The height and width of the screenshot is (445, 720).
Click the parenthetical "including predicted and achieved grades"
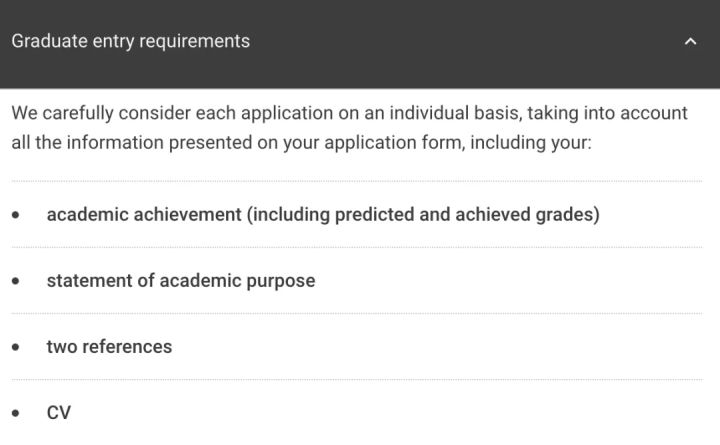423,214
